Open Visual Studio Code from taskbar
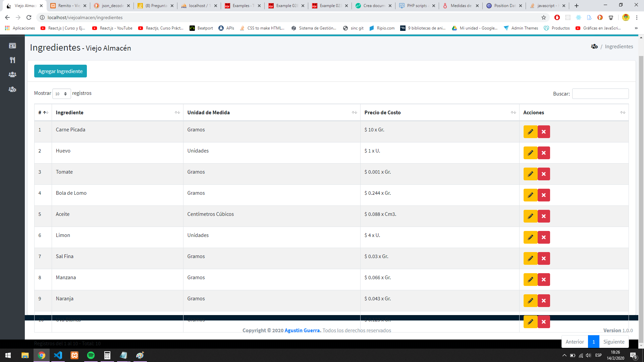The height and width of the screenshot is (362, 644). (58, 355)
